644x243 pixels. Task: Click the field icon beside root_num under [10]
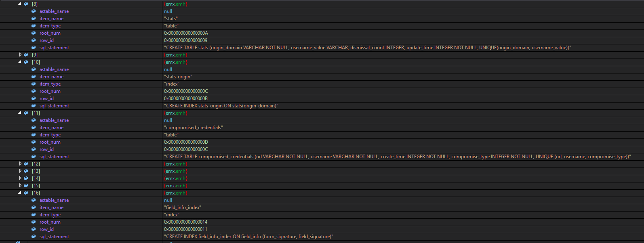(34, 91)
